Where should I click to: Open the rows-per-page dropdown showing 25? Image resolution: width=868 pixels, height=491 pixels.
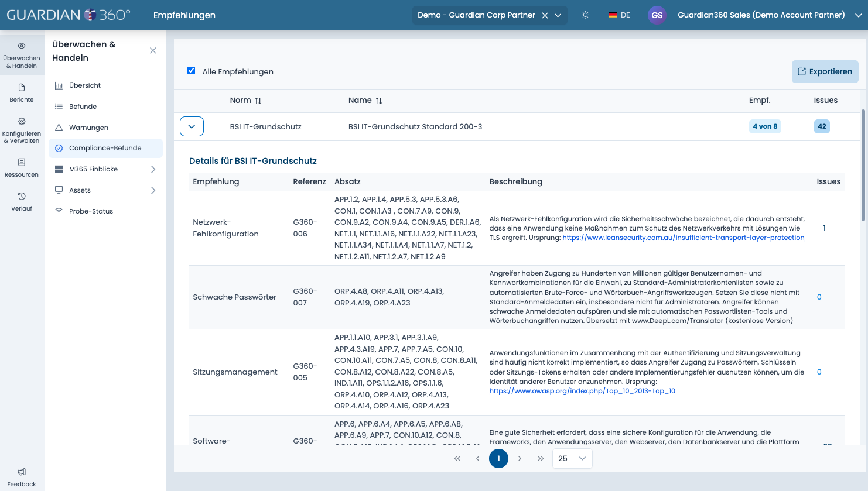tap(572, 458)
